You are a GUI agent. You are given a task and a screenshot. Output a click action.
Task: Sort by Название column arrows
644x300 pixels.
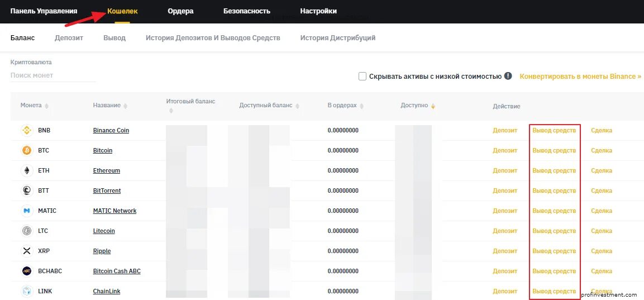click(x=125, y=106)
